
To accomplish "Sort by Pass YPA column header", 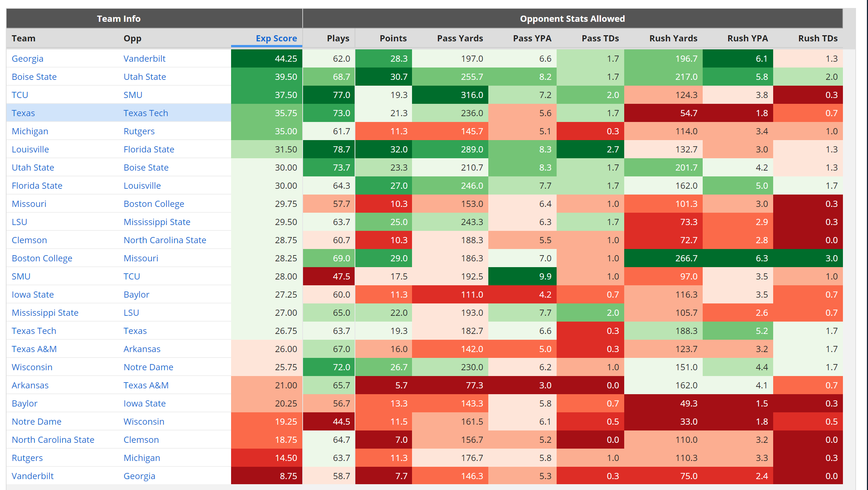I will [532, 38].
